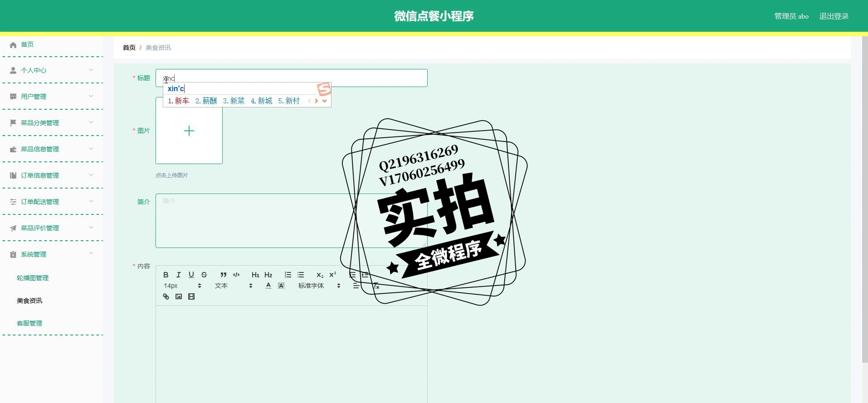Expand the 菜品分类管理 menu
This screenshot has width=868, height=403.
pyautogui.click(x=53, y=123)
